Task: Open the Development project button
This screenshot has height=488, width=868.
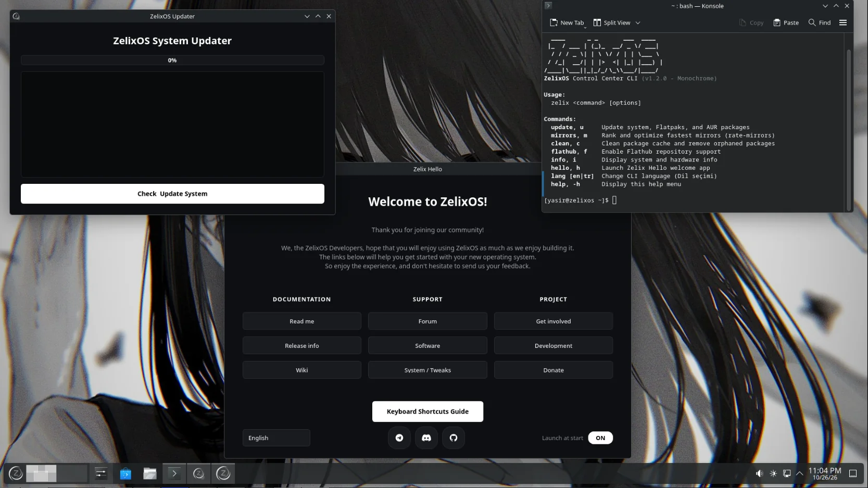Action: click(553, 346)
